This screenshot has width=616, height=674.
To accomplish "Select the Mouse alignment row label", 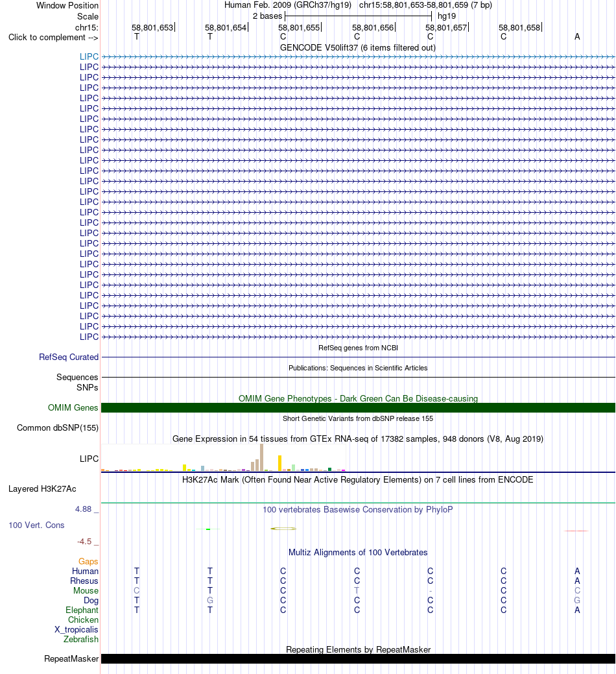I will coord(86,591).
